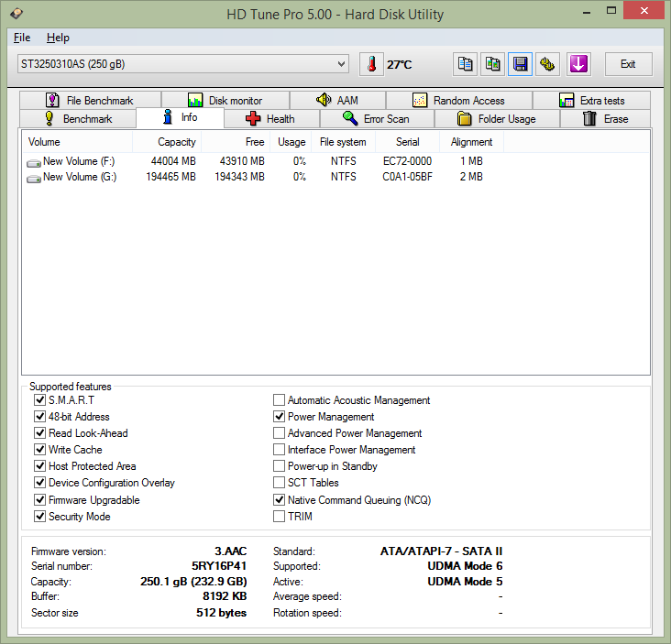Click copy info to clipboard icon

click(465, 64)
